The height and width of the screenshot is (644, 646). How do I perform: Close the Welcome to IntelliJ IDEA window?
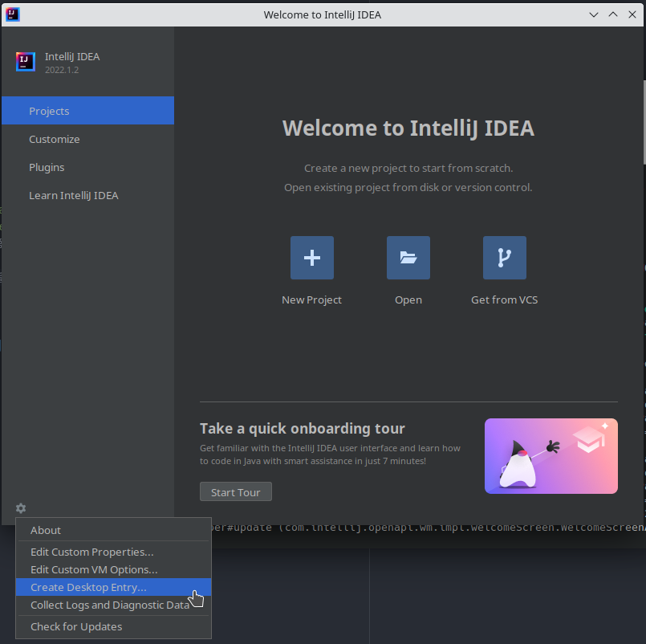tap(632, 14)
